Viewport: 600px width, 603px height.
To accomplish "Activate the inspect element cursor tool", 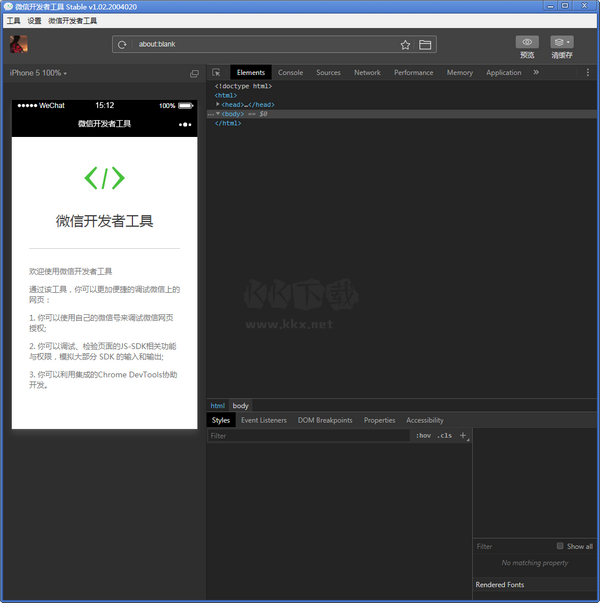I will (x=217, y=73).
